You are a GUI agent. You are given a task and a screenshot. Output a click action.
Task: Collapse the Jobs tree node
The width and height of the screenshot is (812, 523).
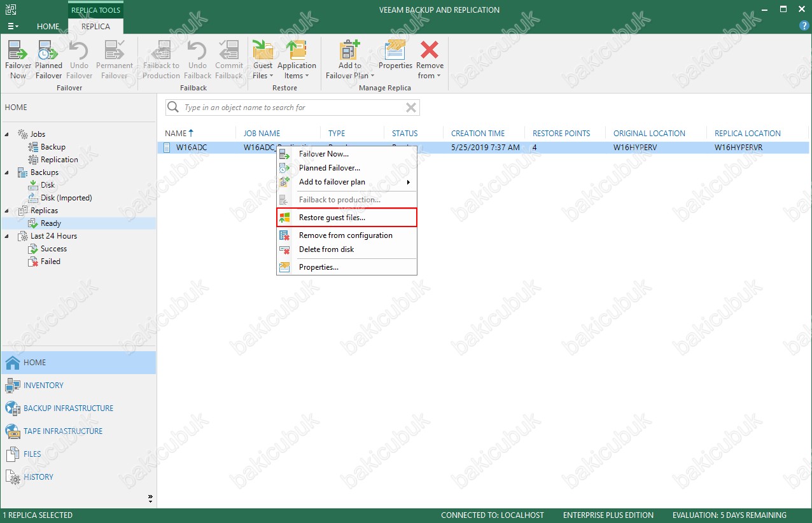pyautogui.click(x=8, y=134)
